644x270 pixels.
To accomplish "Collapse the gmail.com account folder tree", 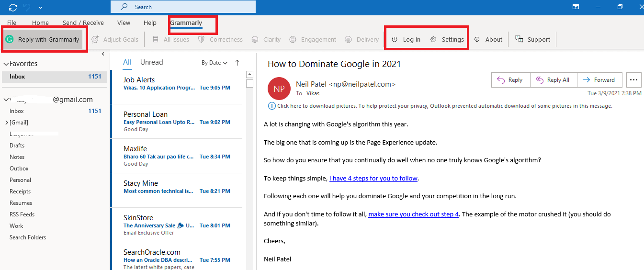I will (x=6, y=100).
